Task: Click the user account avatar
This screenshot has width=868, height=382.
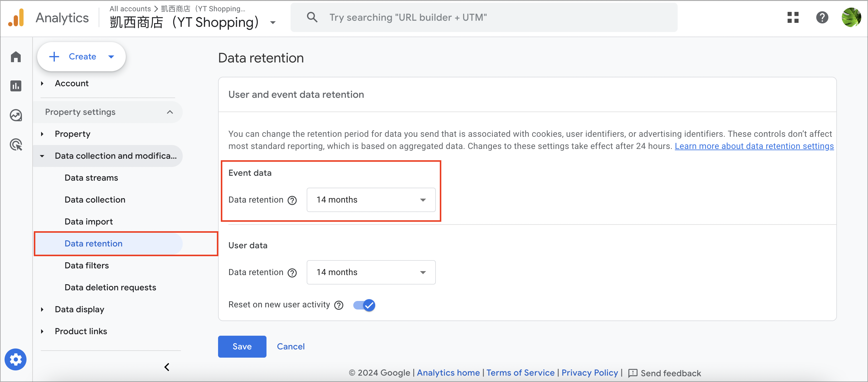Action: click(851, 18)
